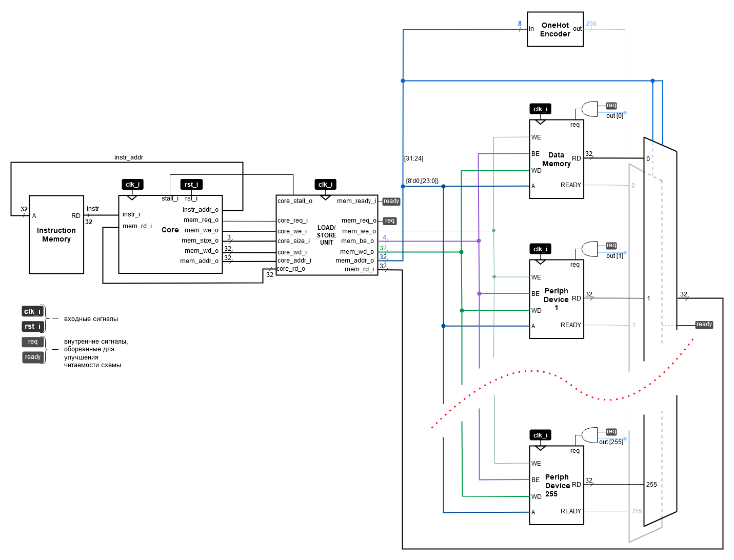
Task: Select the Data Memory block title
Action: pyautogui.click(x=557, y=159)
